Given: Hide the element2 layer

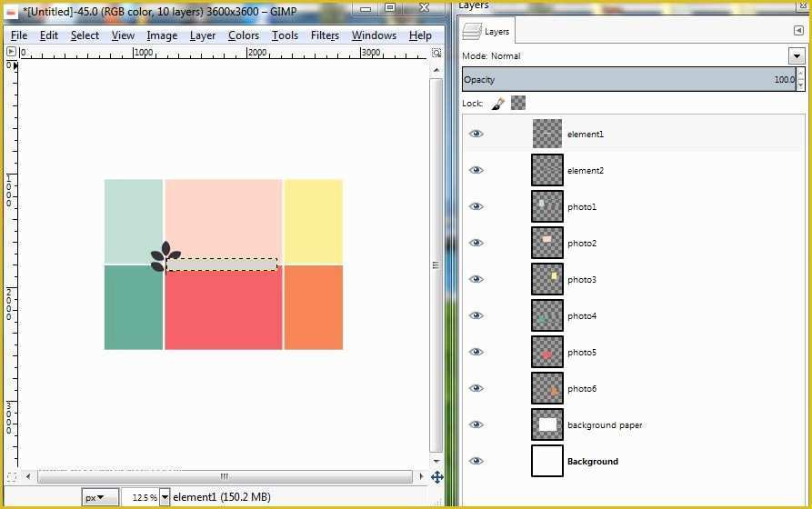Looking at the screenshot, I should [476, 170].
